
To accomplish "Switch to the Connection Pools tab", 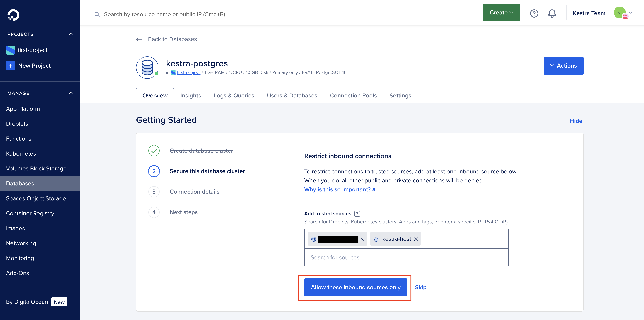I will tap(353, 95).
